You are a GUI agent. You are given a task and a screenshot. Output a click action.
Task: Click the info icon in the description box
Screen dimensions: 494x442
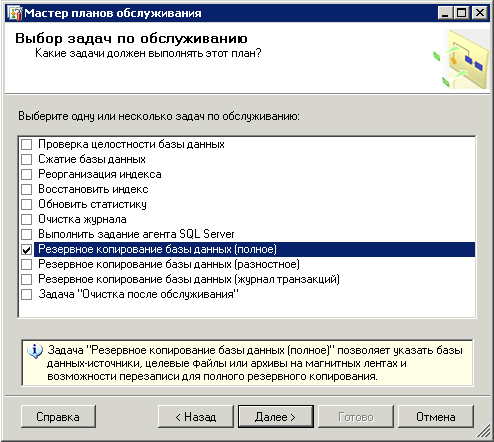tap(35, 351)
